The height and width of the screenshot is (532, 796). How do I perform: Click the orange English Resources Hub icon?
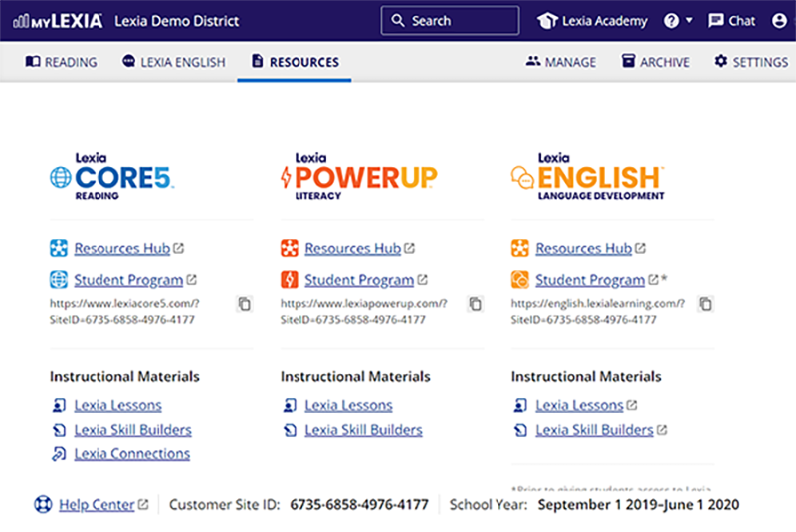click(x=519, y=248)
